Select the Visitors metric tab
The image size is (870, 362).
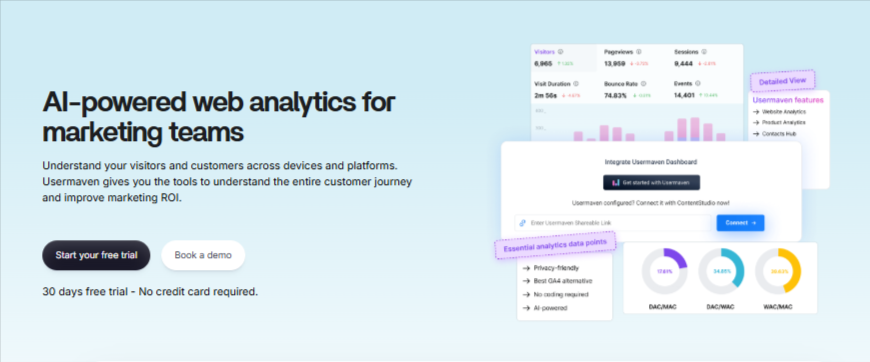pyautogui.click(x=564, y=58)
